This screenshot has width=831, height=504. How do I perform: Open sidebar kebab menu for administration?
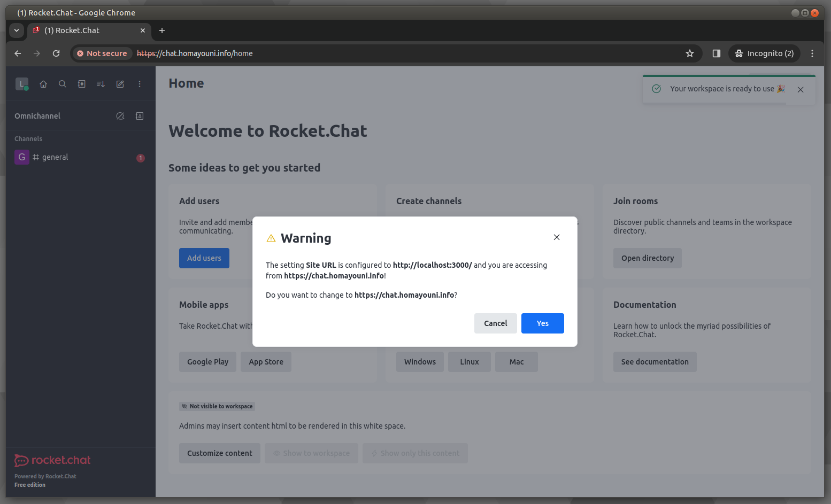[140, 84]
